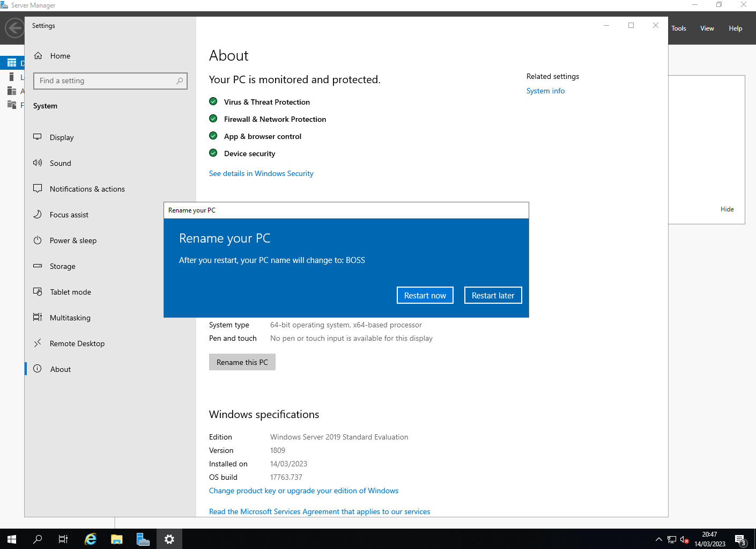Open the View menu in Server Manager
The image size is (756, 549).
[x=707, y=28]
